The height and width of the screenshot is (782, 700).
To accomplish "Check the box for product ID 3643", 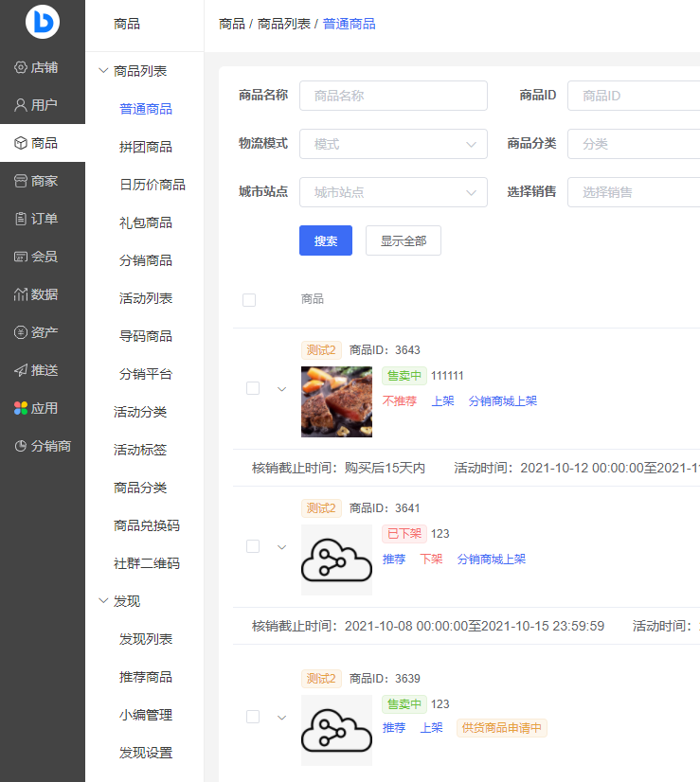I will click(253, 388).
